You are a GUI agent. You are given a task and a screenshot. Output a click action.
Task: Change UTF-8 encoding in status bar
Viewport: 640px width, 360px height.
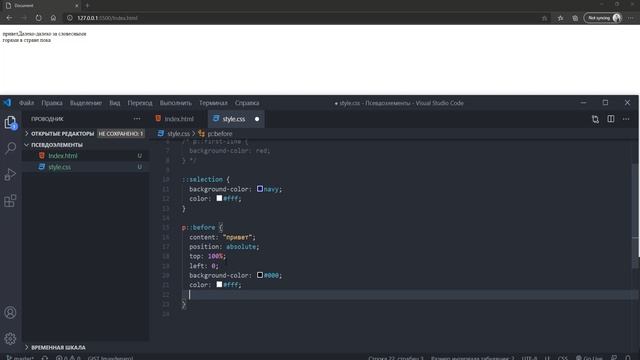pos(529,358)
